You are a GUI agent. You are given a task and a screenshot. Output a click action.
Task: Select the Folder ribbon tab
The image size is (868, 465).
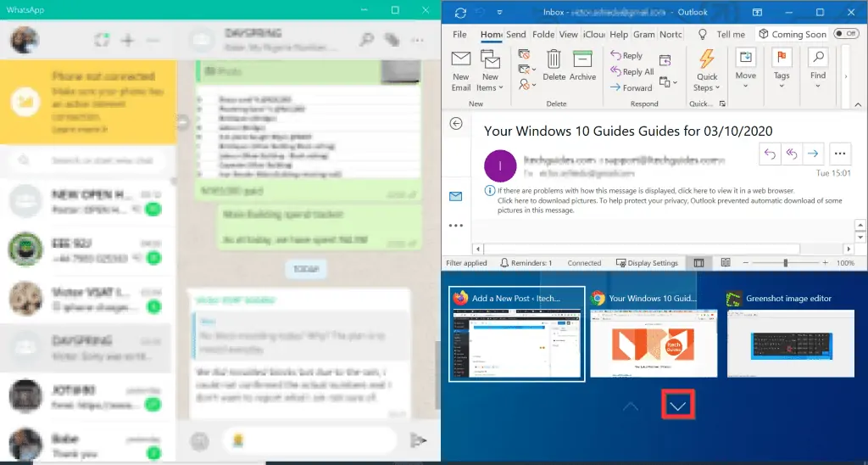543,34
